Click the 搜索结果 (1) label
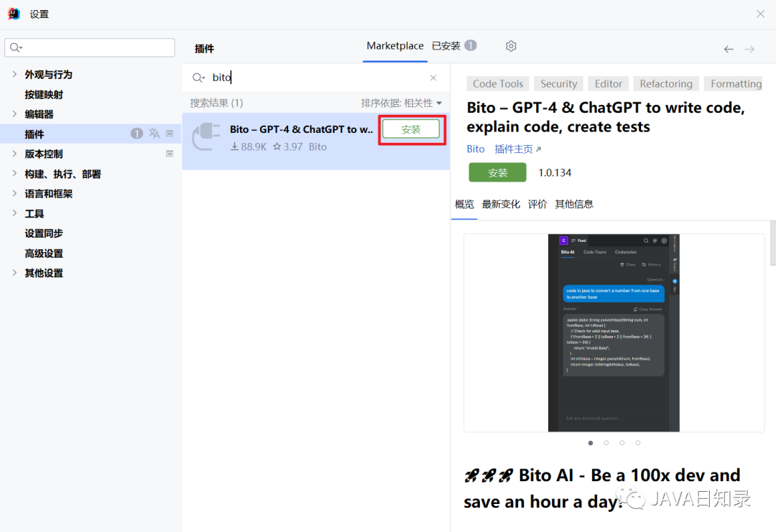 pyautogui.click(x=216, y=103)
